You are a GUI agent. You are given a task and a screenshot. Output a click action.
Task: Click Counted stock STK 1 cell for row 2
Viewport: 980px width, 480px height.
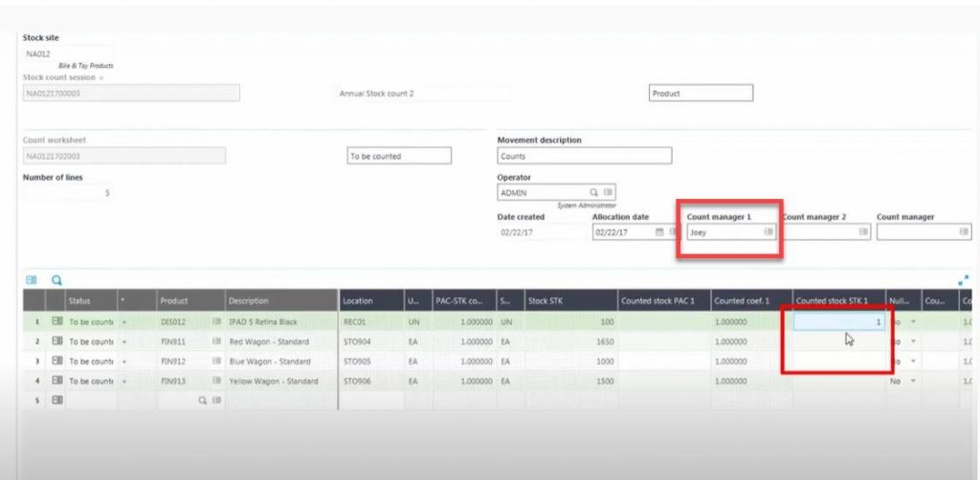[839, 341]
